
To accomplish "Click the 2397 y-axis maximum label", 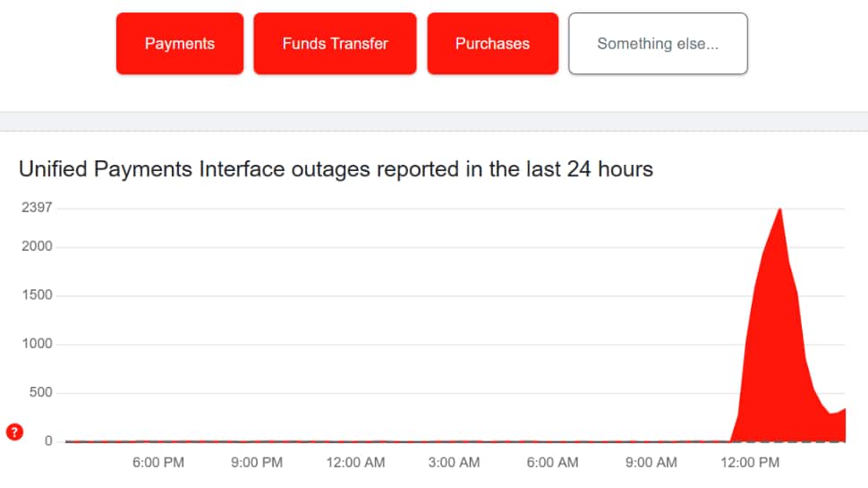I will pos(37,207).
